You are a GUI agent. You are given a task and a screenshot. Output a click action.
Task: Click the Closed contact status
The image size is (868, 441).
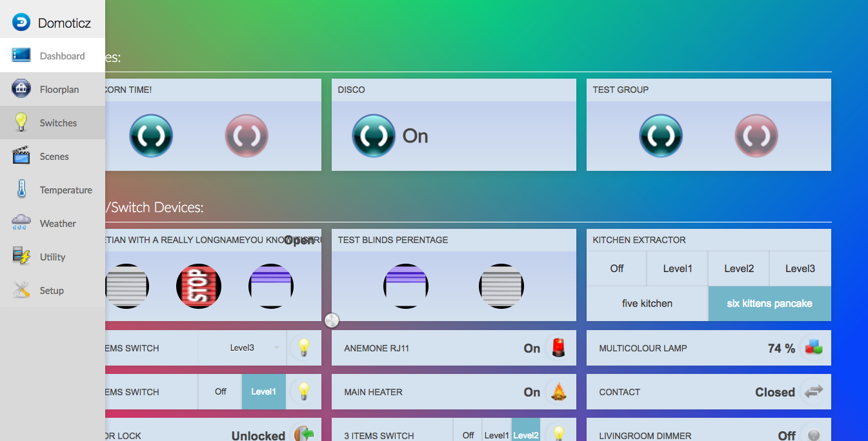(x=775, y=392)
